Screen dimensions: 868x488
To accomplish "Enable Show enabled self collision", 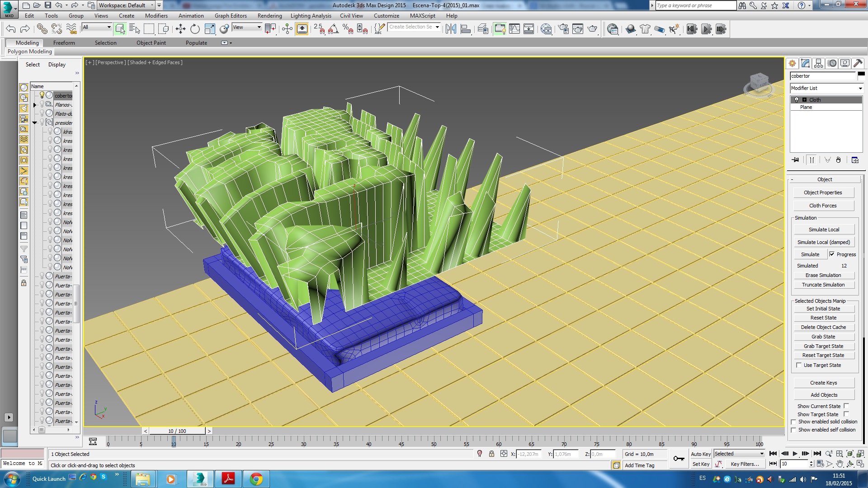I will point(793,430).
